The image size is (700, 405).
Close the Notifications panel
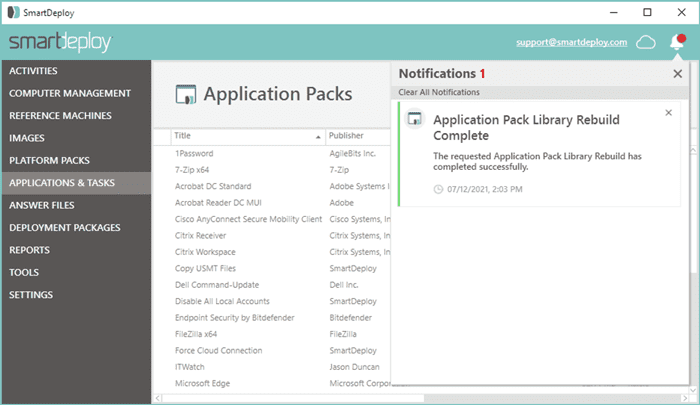[678, 74]
